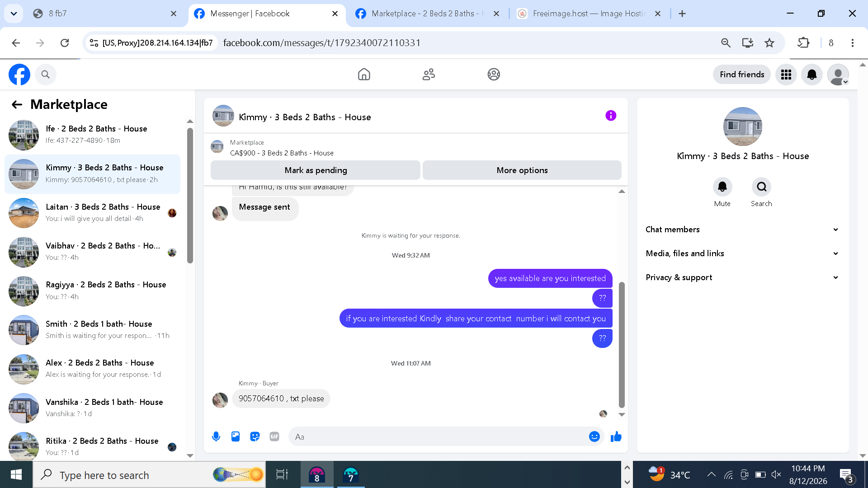Open Windows Start menu
Viewport: 868px width, 488px height.
tap(16, 475)
